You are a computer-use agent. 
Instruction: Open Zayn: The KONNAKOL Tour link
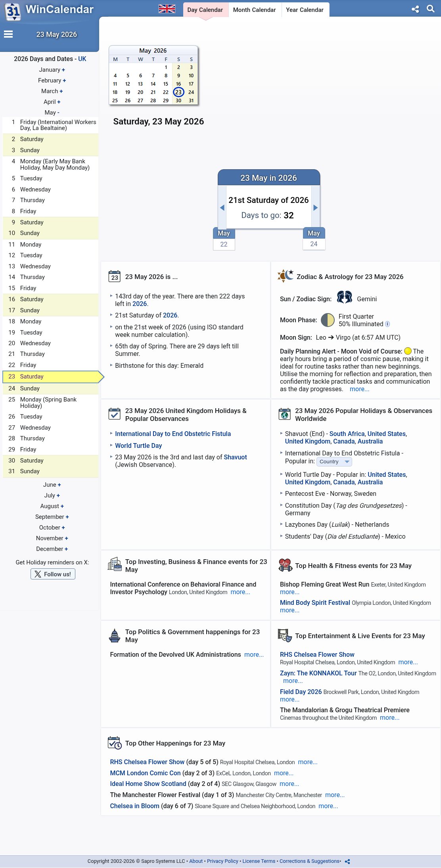[318, 673]
